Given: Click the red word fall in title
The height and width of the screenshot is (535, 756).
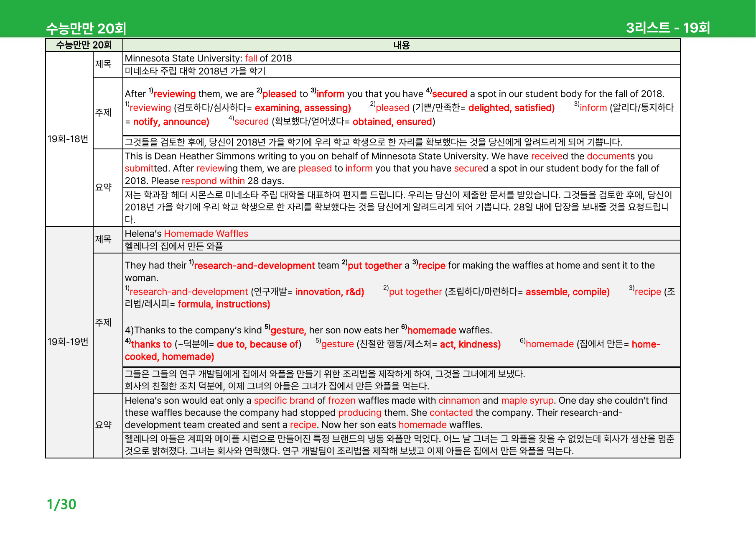Looking at the screenshot, I should tap(251, 58).
